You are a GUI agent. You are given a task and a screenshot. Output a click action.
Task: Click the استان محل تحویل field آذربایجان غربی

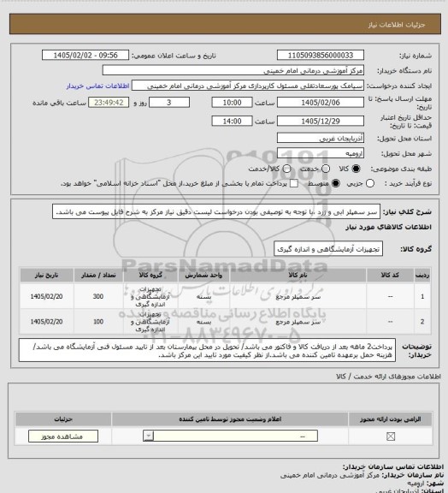click(321, 139)
